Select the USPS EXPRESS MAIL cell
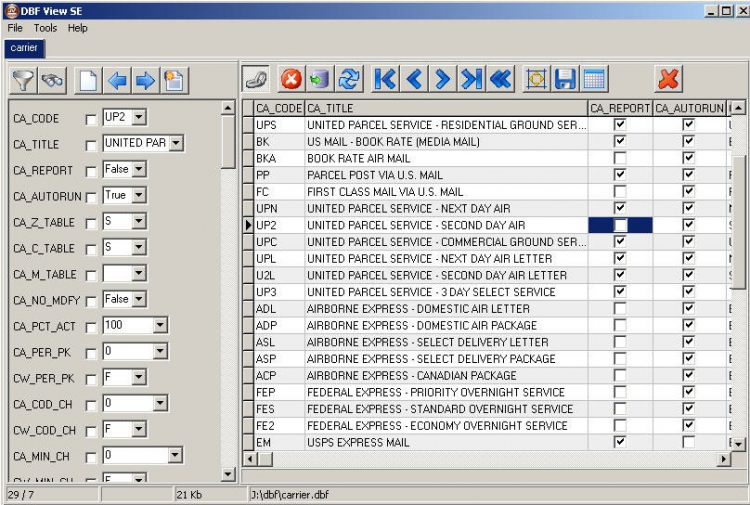 [x=446, y=442]
